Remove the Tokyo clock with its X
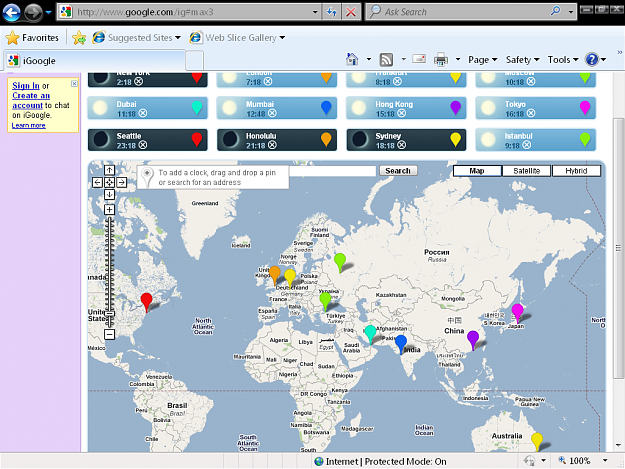625x469 pixels. [x=531, y=113]
